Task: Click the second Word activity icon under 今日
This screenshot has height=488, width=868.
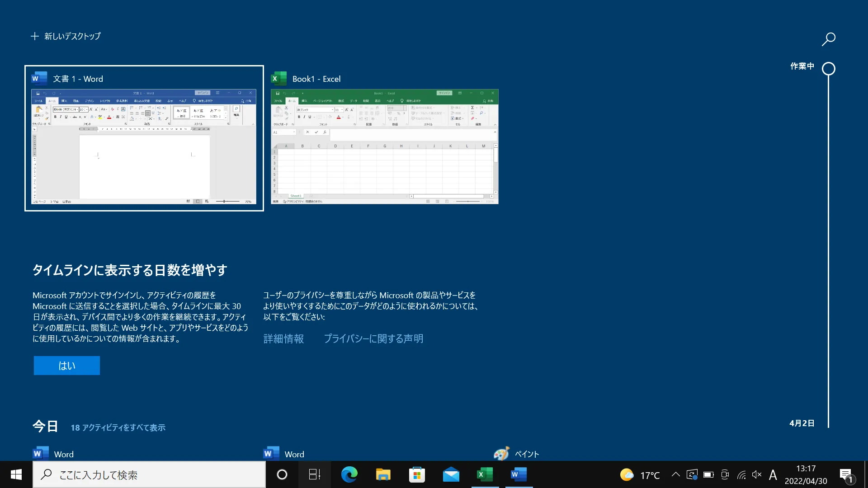Action: tap(271, 454)
